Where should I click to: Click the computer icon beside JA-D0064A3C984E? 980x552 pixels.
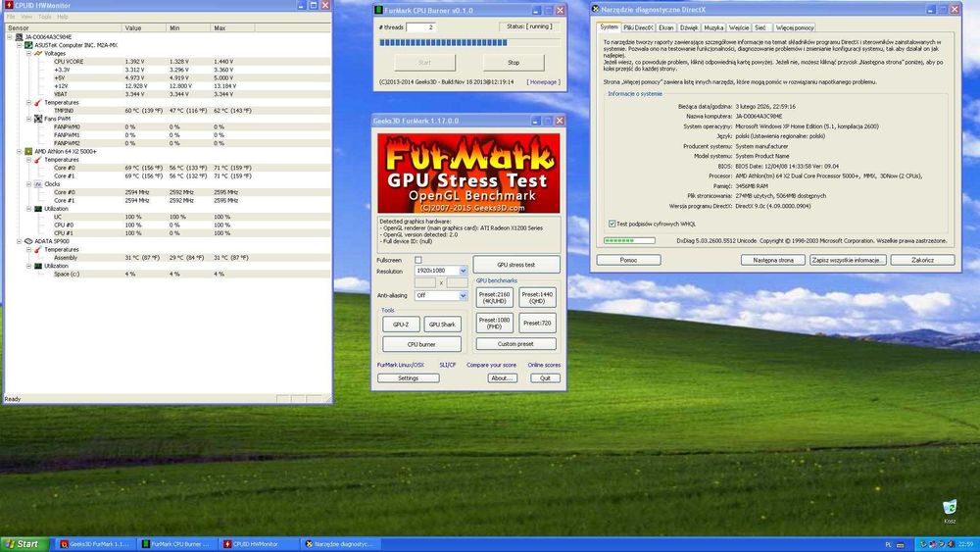click(x=19, y=37)
